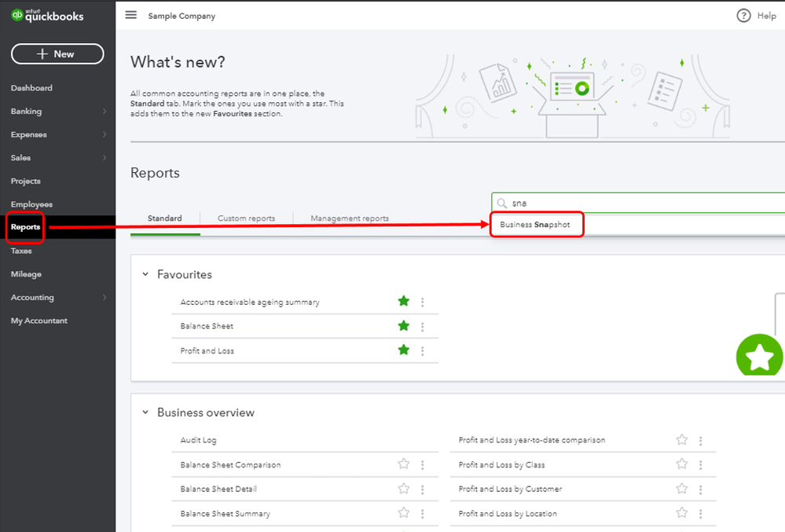Open more options for Balance Sheet Comparison
The width and height of the screenshot is (785, 532).
tap(423, 464)
